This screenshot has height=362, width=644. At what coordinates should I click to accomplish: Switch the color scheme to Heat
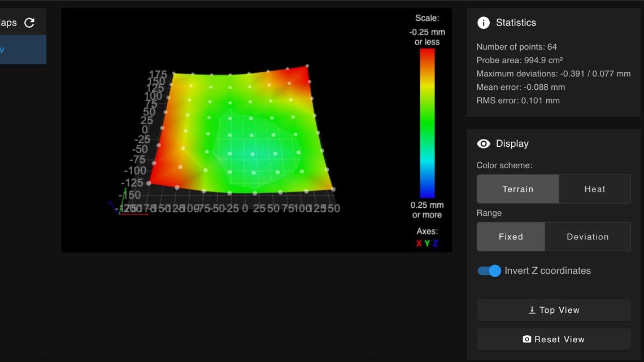click(595, 189)
